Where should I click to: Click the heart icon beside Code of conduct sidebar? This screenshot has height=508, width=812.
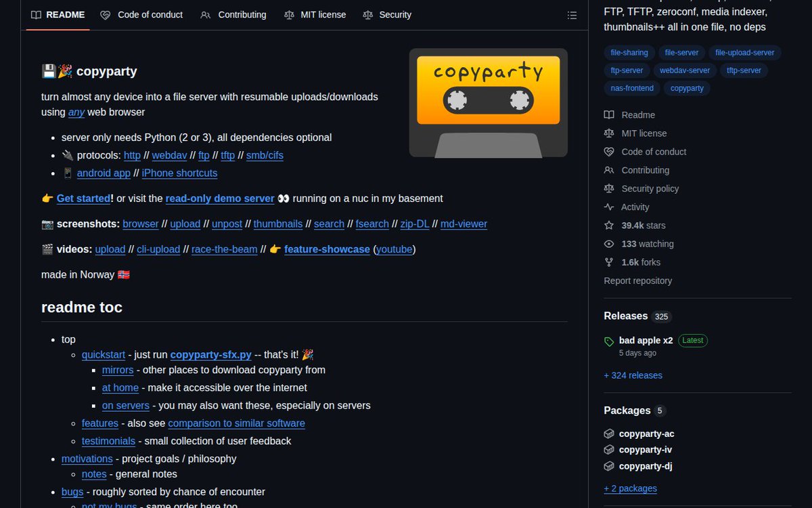(609, 152)
